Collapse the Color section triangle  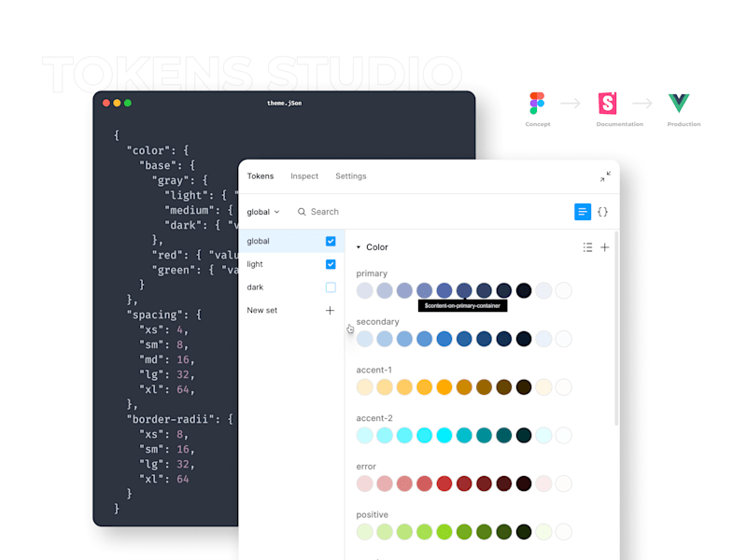click(x=359, y=247)
